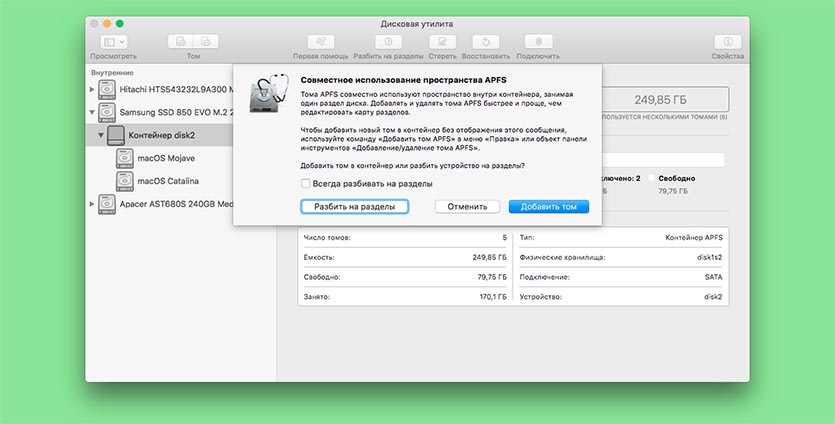This screenshot has width=835, height=424.
Task: Click the Restore toolbar icon
Action: click(x=486, y=42)
